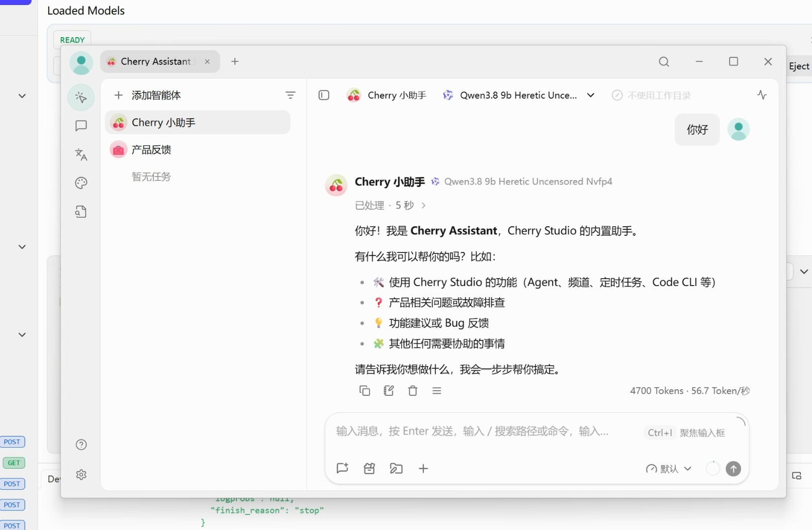
Task: Select Cherry 小助手 in the agent list
Action: click(x=198, y=122)
